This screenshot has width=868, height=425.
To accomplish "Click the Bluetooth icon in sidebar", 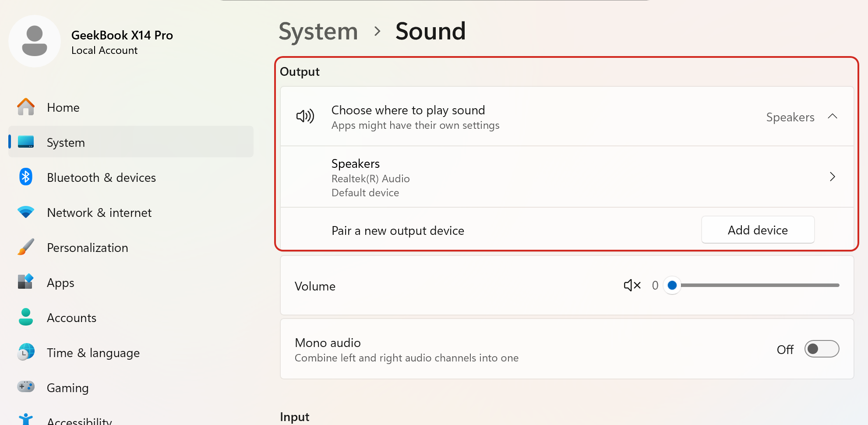I will click(26, 177).
